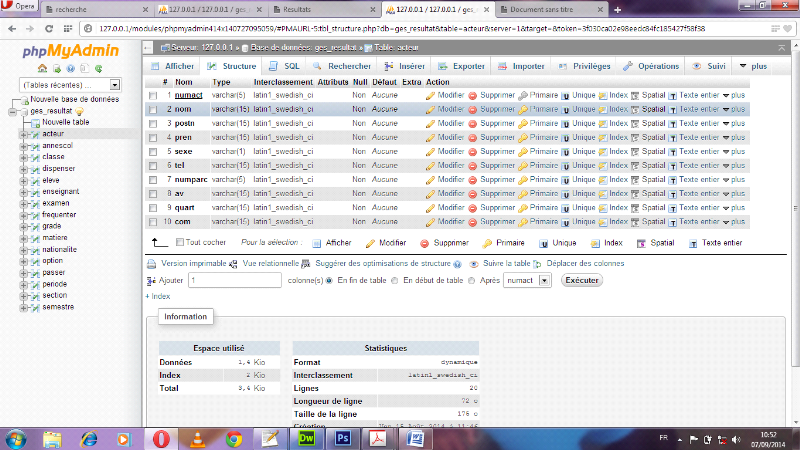Click the Spatial icon for tel row

(635, 166)
